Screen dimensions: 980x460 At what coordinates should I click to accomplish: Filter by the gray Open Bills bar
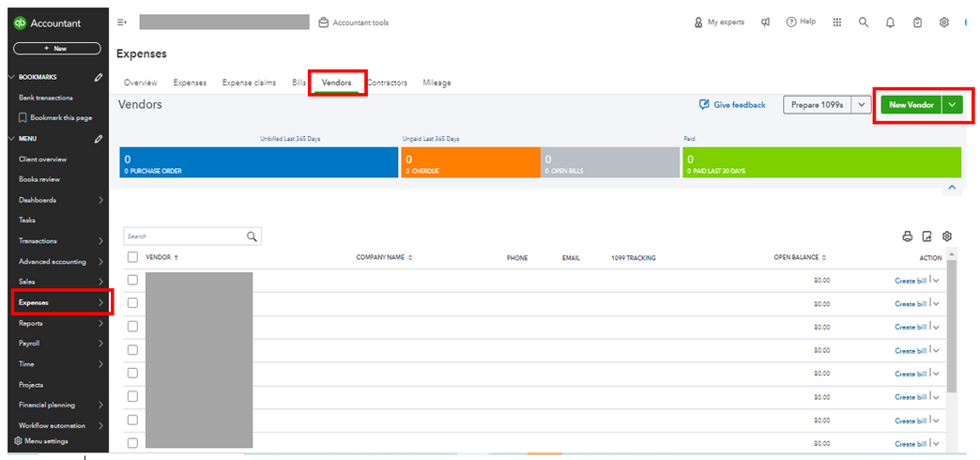(x=610, y=162)
